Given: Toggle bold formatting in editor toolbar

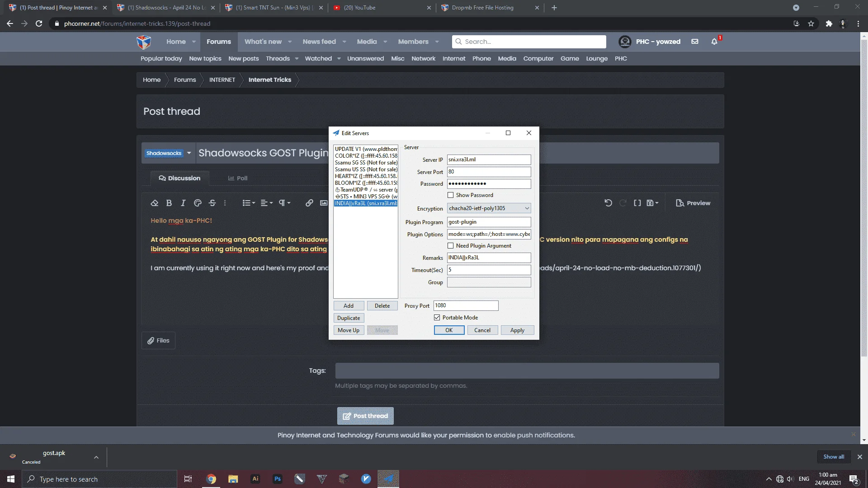Looking at the screenshot, I should pyautogui.click(x=169, y=203).
